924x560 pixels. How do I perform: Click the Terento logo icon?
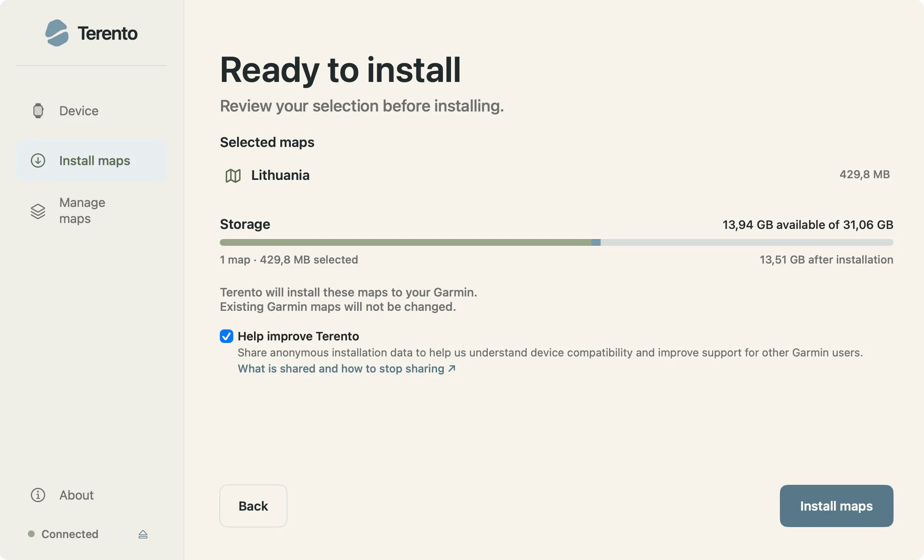click(x=57, y=33)
